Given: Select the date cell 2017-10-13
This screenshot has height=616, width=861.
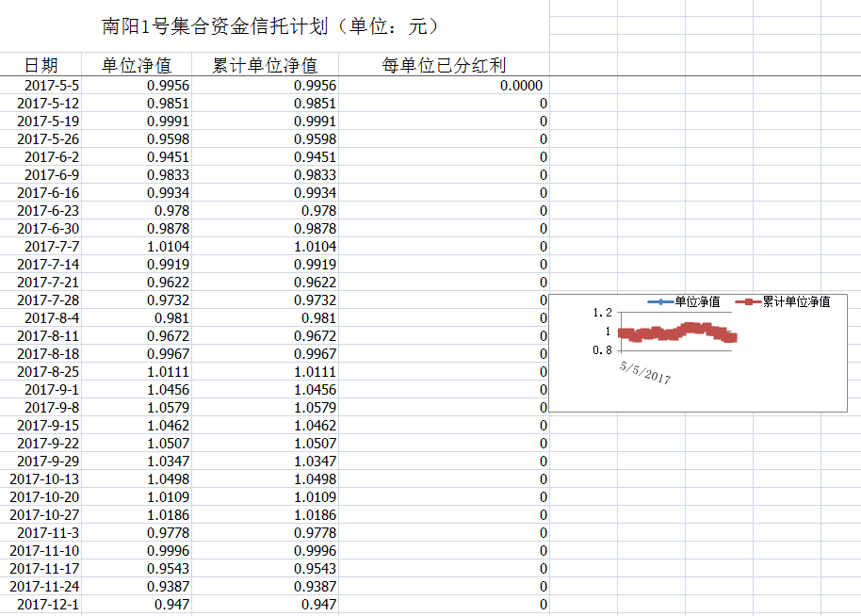Looking at the screenshot, I should (x=44, y=479).
